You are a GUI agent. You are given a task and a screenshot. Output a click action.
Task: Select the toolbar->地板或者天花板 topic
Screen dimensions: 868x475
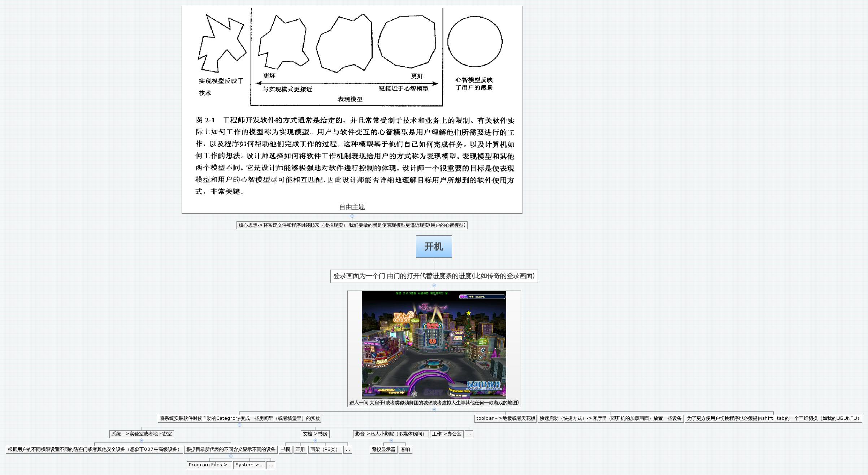505,418
